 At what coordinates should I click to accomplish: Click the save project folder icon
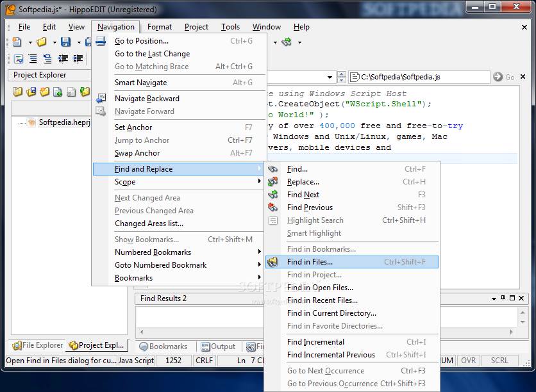point(31,92)
